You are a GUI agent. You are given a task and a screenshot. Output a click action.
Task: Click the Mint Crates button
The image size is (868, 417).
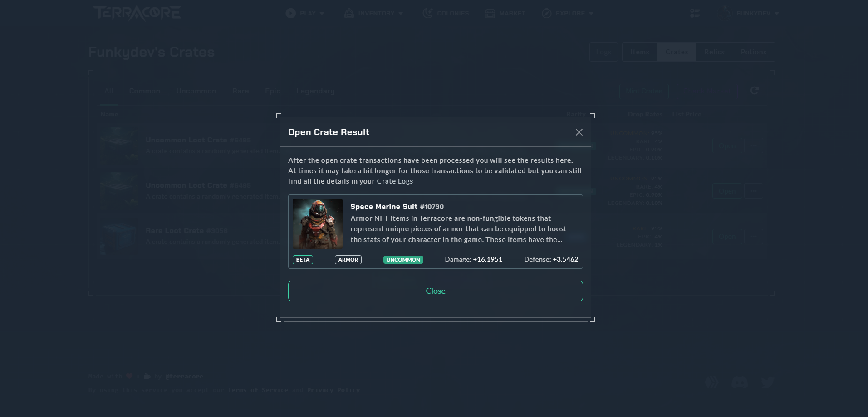click(x=644, y=91)
